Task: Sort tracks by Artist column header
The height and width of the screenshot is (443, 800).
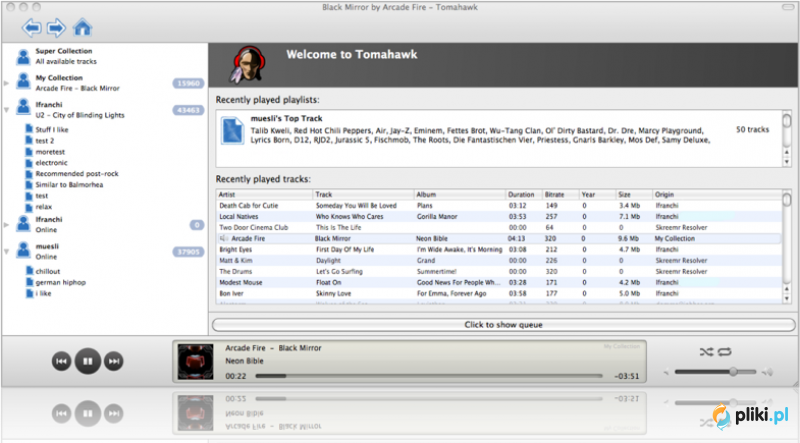Action: click(264, 194)
